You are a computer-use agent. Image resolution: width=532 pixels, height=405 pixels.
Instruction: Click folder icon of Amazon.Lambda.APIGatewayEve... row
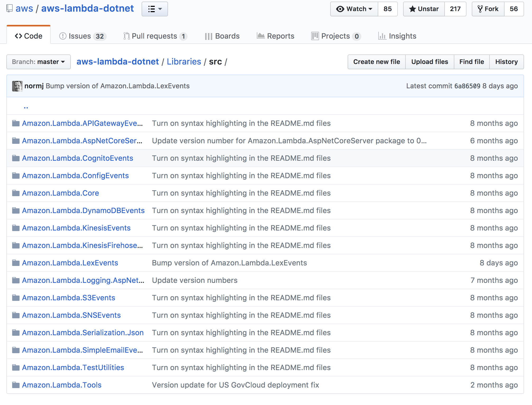tap(16, 123)
